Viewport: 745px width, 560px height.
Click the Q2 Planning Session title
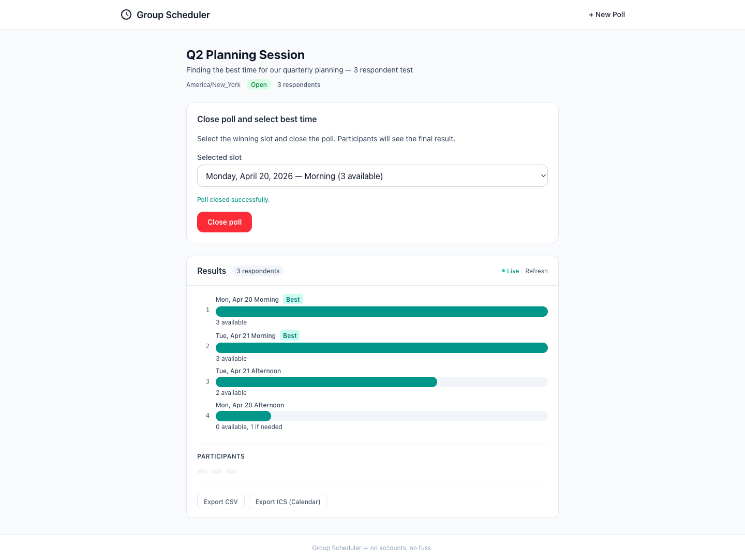(245, 55)
